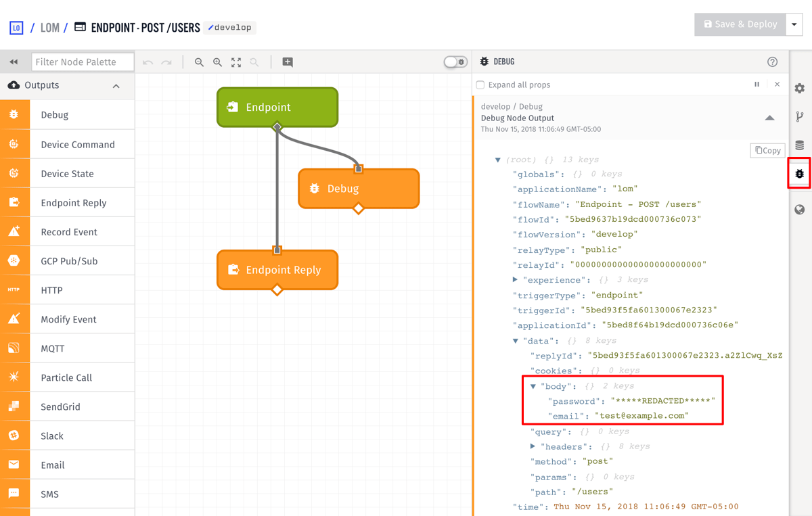Click the HTTP palette icon
This screenshot has width=812, height=516.
(14, 289)
